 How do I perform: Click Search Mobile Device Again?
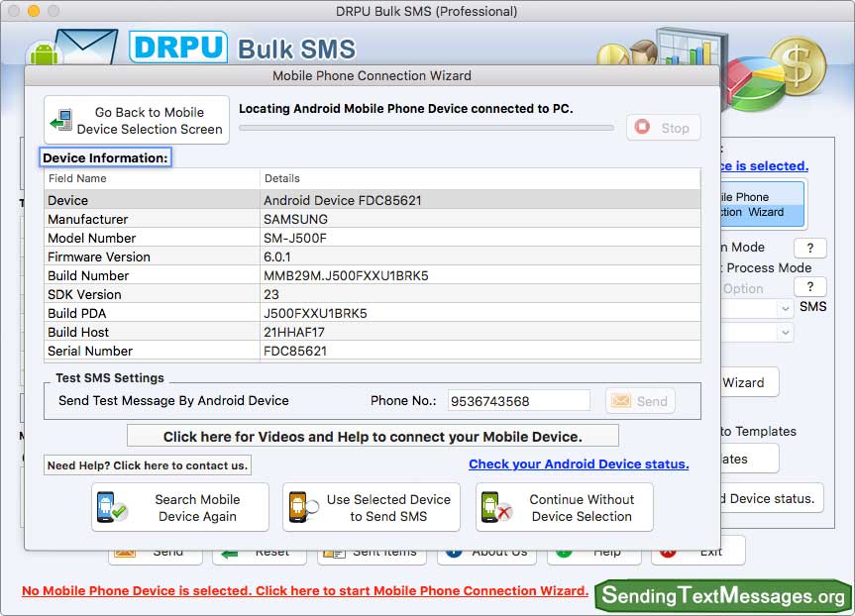(180, 507)
